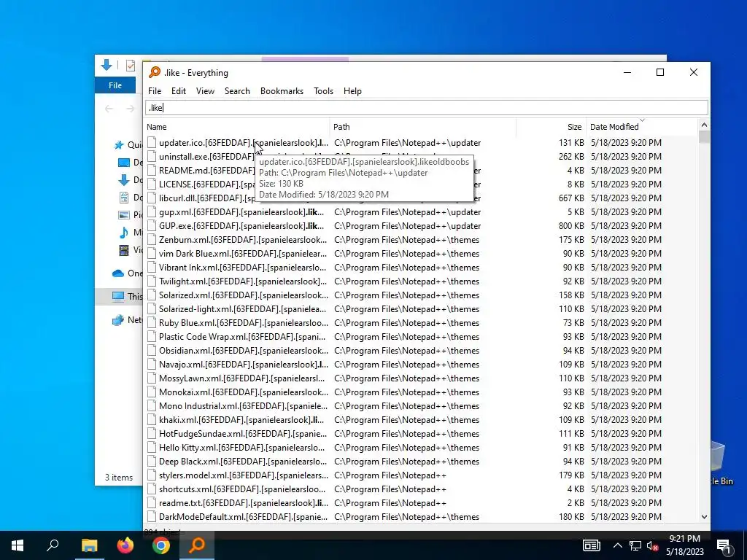Image resolution: width=747 pixels, height=560 pixels.
Task: Open the File tab in File Explorer
Action: (x=115, y=85)
